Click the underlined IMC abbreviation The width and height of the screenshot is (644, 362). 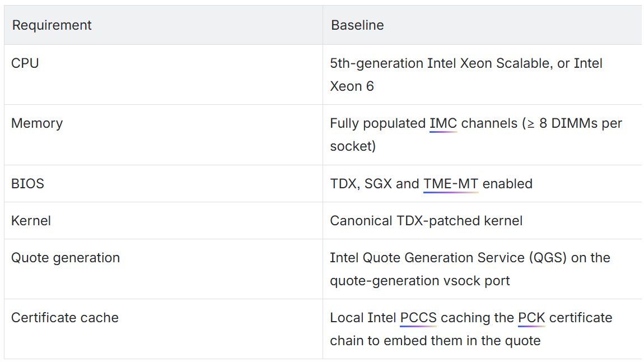(443, 123)
